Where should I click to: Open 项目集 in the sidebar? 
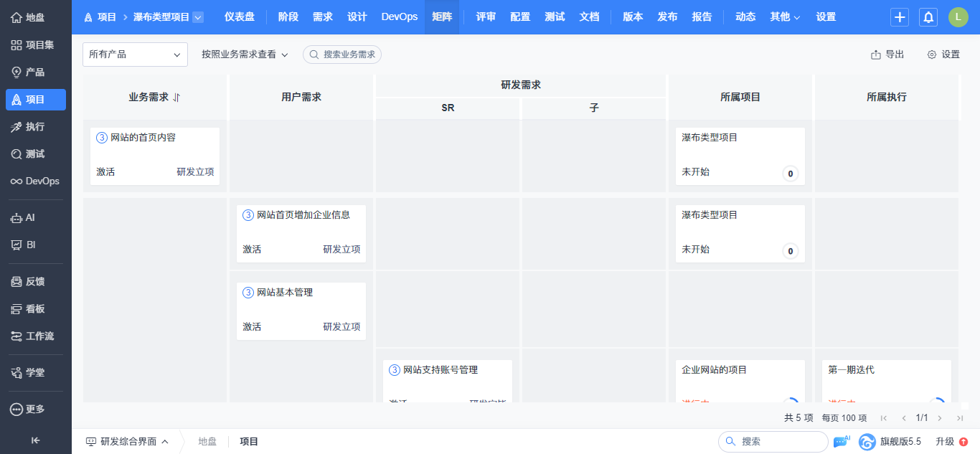[36, 44]
